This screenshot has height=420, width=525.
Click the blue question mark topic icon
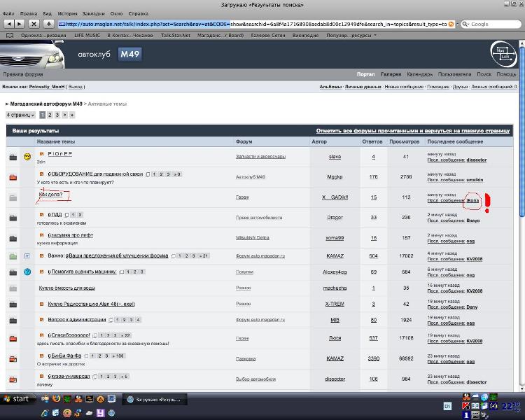tap(27, 272)
